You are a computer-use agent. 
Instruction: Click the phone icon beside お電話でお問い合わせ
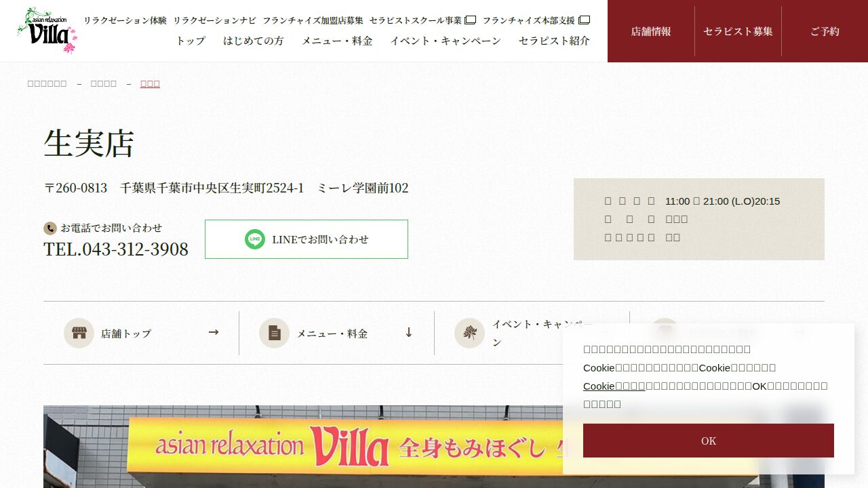50,228
